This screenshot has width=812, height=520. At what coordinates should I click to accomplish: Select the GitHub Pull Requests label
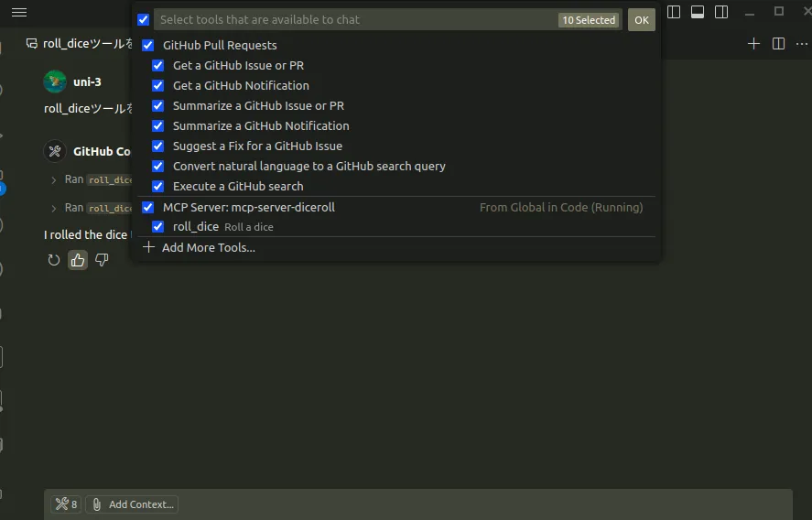(220, 45)
